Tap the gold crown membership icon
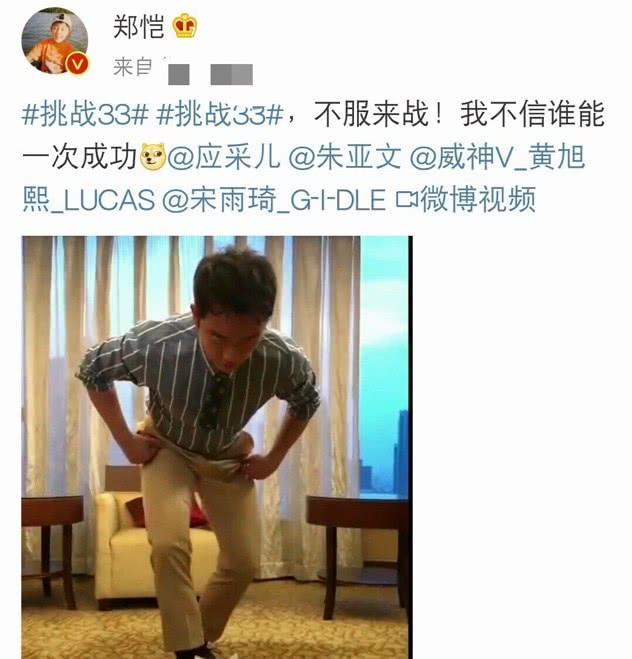This screenshot has width=632, height=659. click(185, 26)
